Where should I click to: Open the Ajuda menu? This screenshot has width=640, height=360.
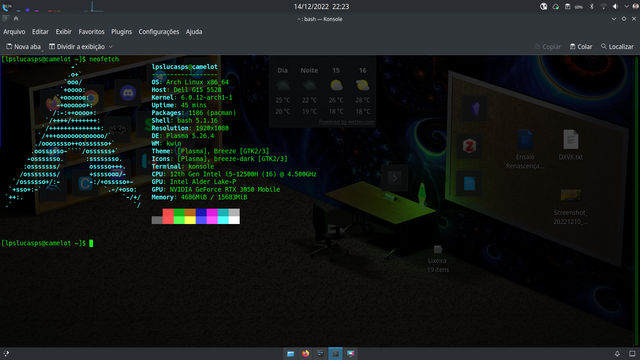click(194, 32)
